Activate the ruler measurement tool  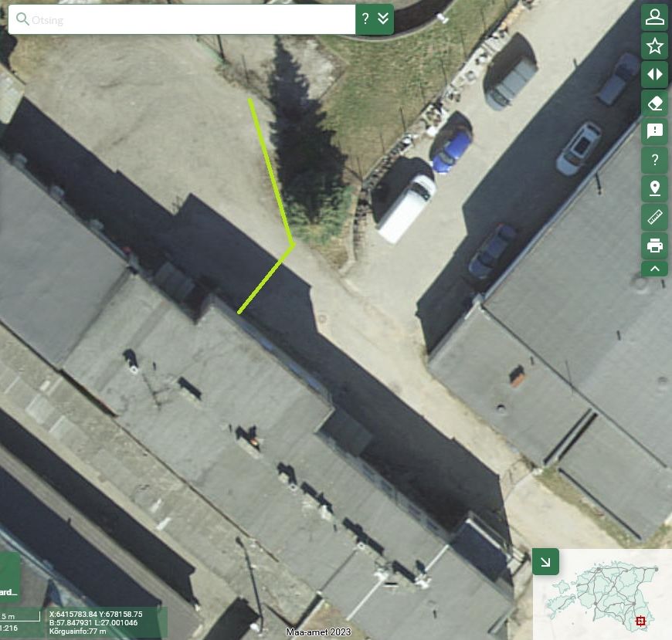pyautogui.click(x=654, y=217)
